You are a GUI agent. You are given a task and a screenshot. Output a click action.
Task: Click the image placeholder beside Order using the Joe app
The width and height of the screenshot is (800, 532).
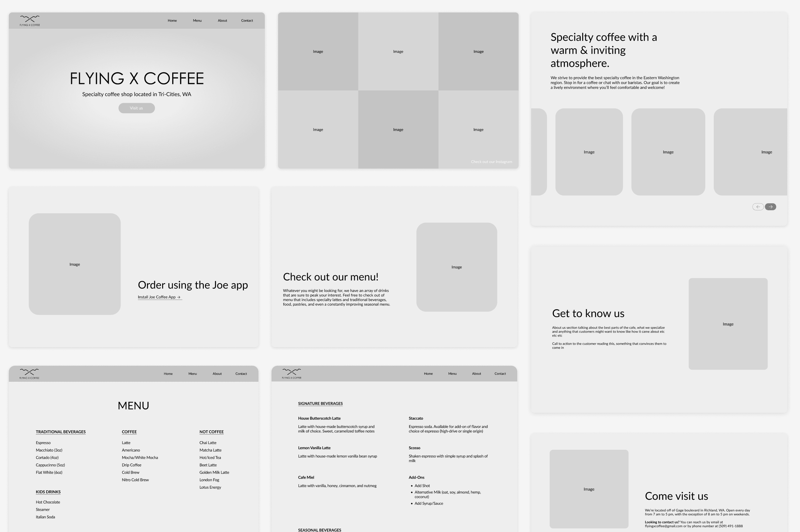click(75, 264)
